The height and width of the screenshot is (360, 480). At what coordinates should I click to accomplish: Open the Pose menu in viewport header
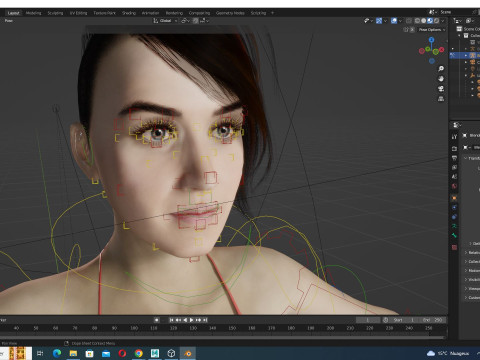click(9, 21)
